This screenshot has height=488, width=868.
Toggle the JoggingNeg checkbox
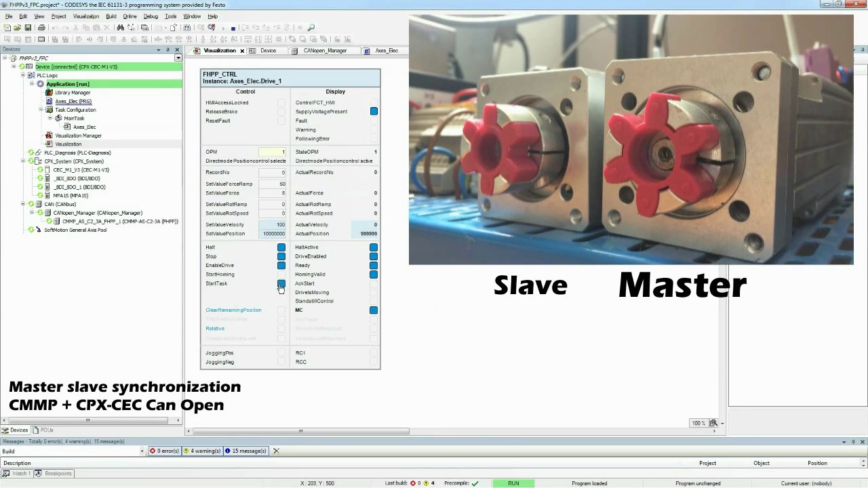click(x=281, y=362)
